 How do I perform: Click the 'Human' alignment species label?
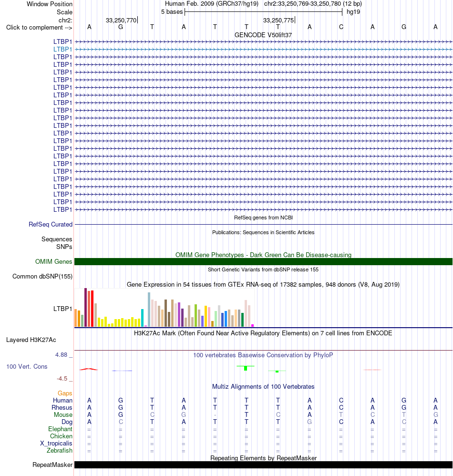62,401
